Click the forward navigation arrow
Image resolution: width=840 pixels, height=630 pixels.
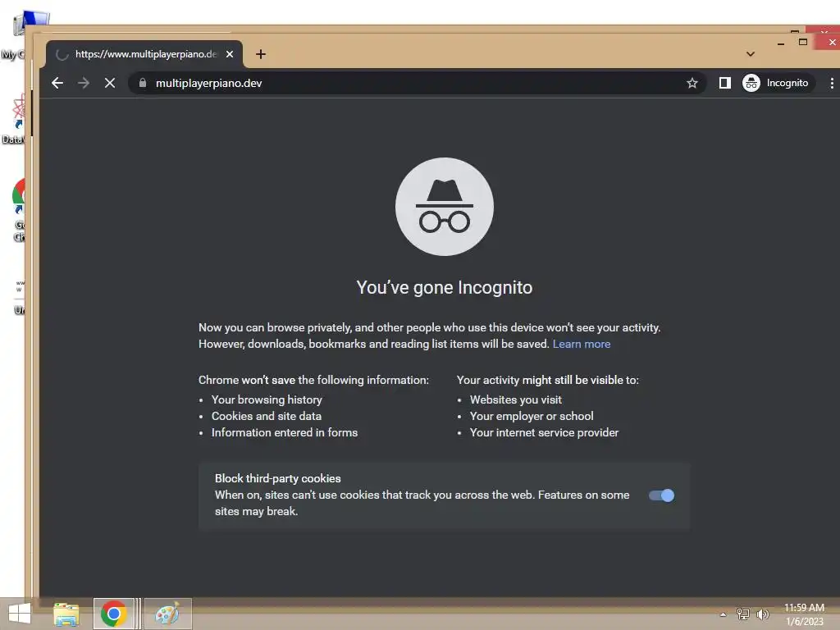pyautogui.click(x=84, y=83)
